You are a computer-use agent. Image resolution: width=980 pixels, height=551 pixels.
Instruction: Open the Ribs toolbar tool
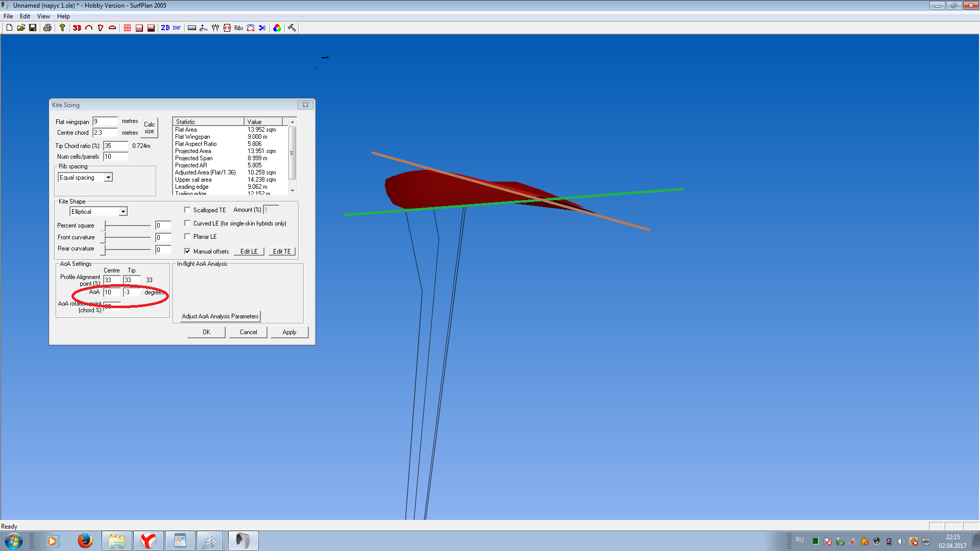[x=238, y=28]
